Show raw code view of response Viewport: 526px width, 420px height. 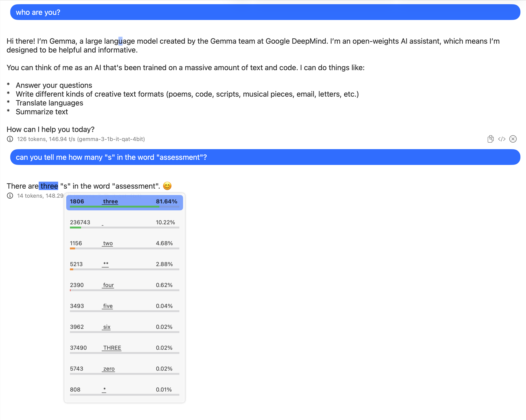point(502,139)
